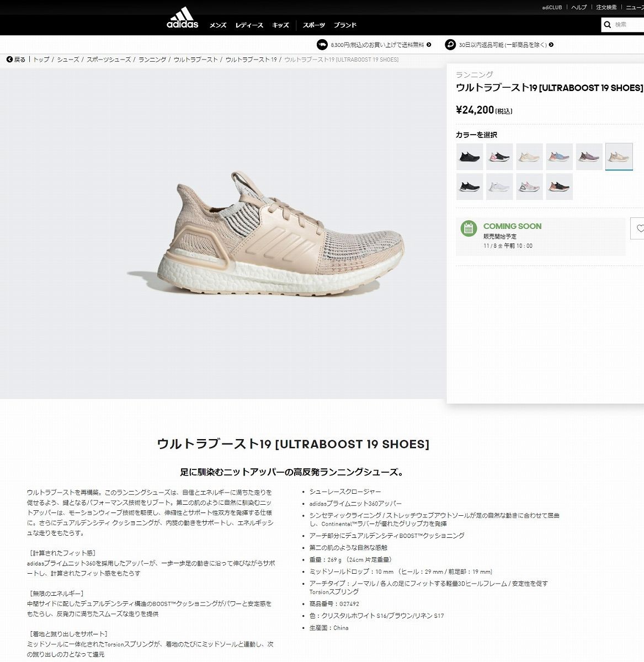This screenshot has height=662, width=644.
Task: Choose the blue-pink multicolor shoe swatch
Action: 559,157
